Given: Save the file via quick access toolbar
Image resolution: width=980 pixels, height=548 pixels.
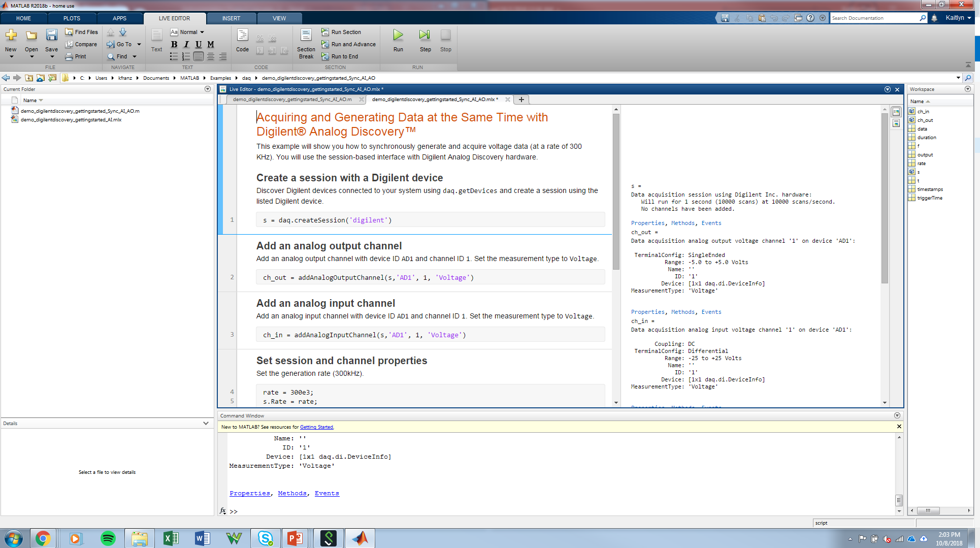Looking at the screenshot, I should pos(725,18).
